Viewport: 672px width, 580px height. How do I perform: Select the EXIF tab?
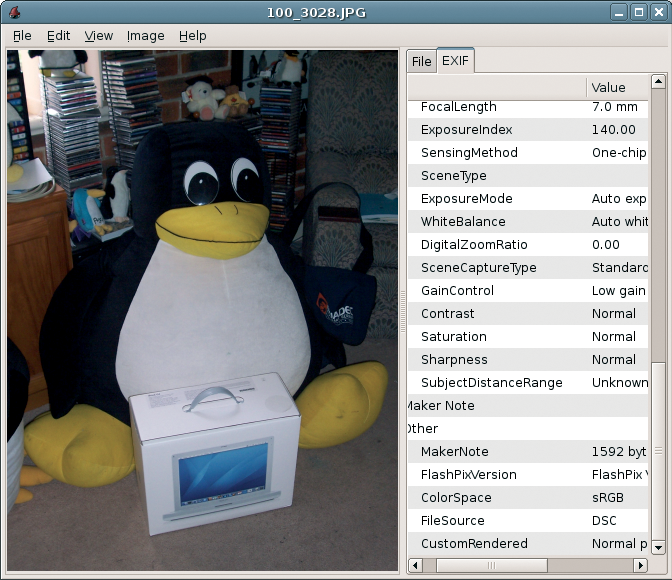(x=455, y=60)
